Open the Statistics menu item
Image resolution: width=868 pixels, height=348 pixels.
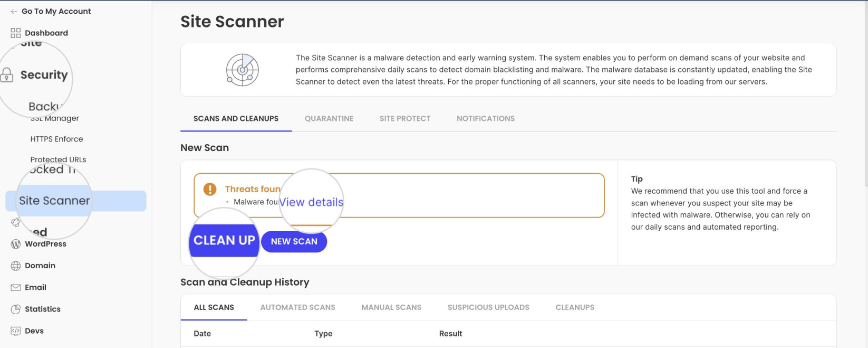(43, 309)
